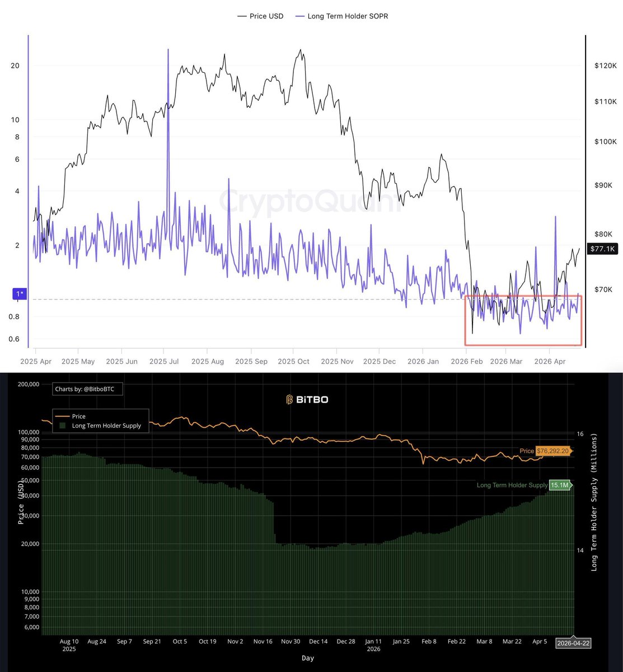Click the 20 SOPR axis value
623x672 pixels.
(15, 66)
